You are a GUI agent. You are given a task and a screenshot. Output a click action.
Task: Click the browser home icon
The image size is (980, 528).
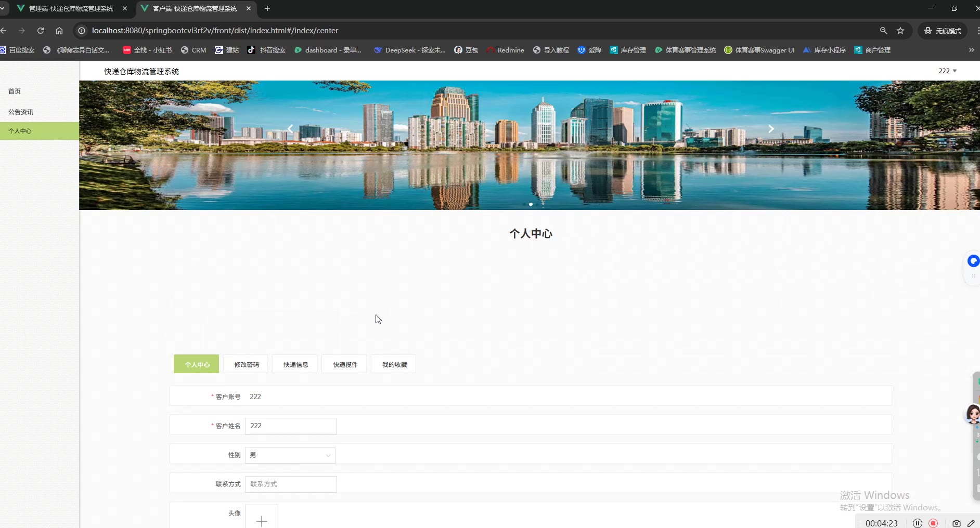(x=59, y=31)
